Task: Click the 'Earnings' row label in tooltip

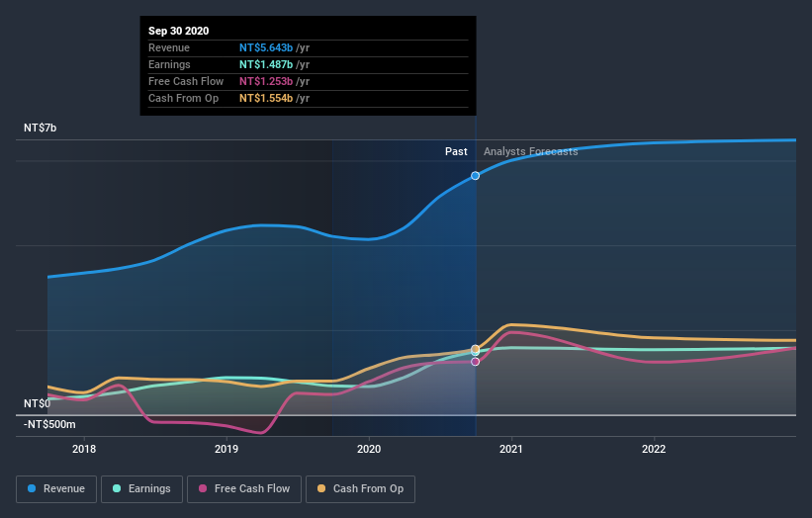Action: click(x=169, y=64)
